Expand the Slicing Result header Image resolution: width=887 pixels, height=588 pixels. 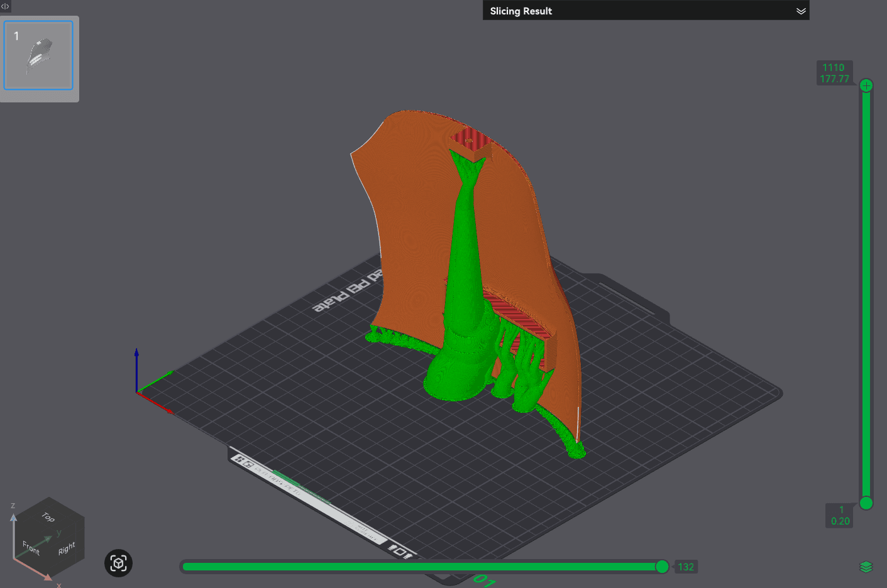click(x=646, y=11)
